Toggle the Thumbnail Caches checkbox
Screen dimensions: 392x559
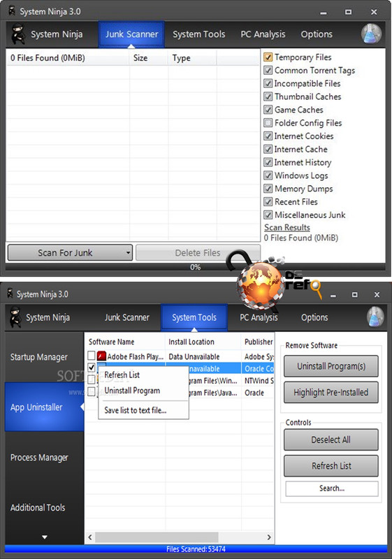pos(268,96)
